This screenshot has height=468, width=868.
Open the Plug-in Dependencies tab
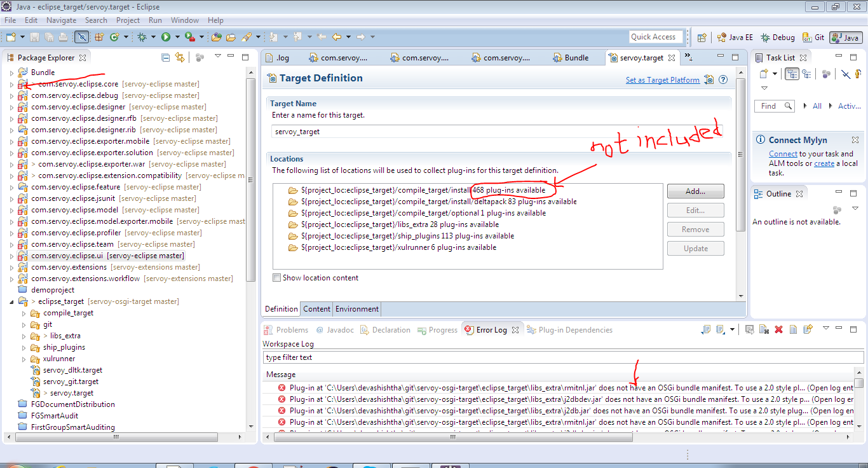click(569, 330)
